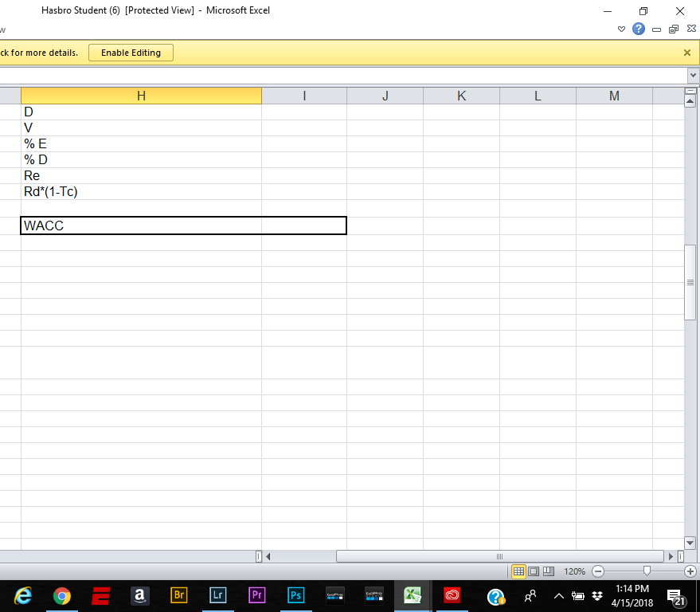
Task: Open Photoshop from the taskbar
Action: pyautogui.click(x=295, y=595)
